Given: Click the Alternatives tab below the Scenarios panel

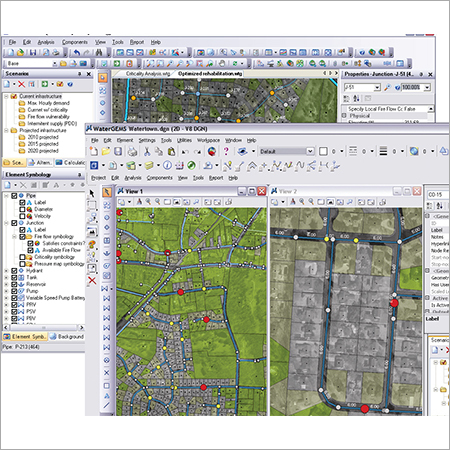Looking at the screenshot, I should (x=40, y=162).
